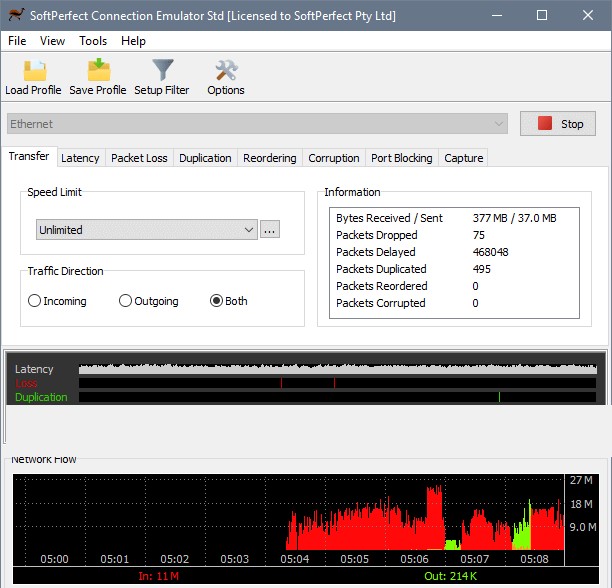The height and width of the screenshot is (588, 612).
Task: Click the Save Profile icon
Action: tap(99, 70)
